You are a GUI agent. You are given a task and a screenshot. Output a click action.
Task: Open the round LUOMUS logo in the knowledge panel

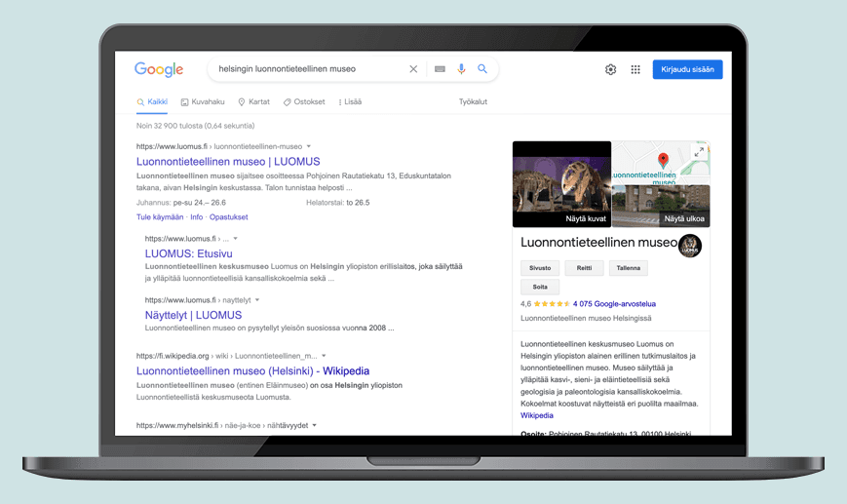690,246
